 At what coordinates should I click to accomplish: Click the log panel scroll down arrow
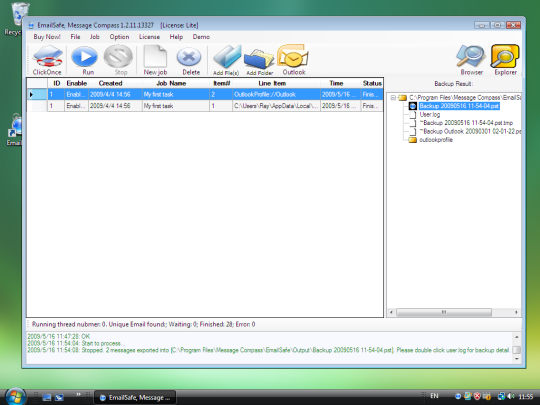(517, 359)
